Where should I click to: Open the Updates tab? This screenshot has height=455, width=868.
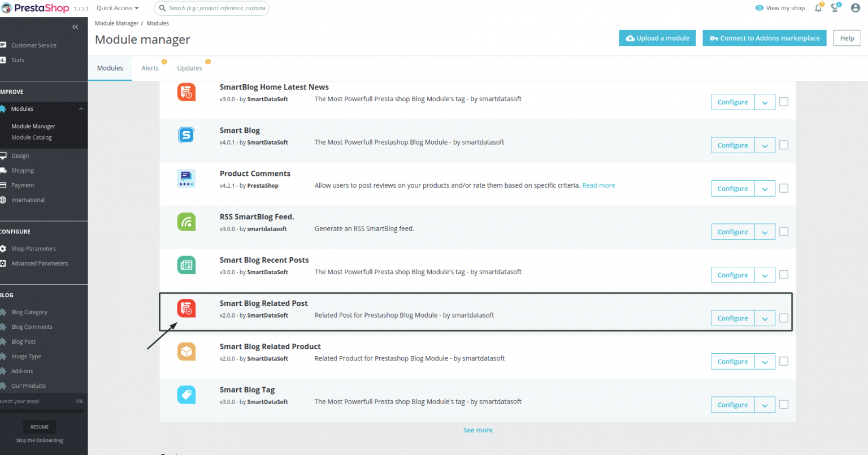pos(190,67)
